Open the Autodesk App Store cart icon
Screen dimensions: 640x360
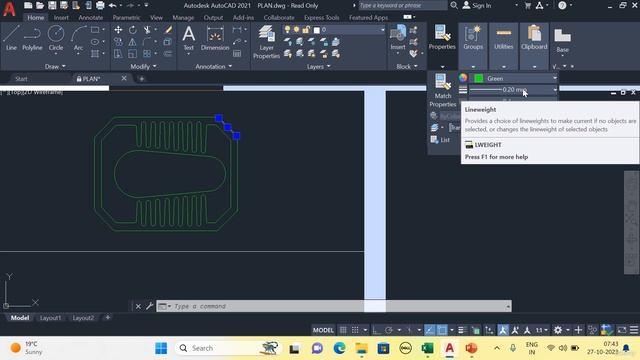527,5
